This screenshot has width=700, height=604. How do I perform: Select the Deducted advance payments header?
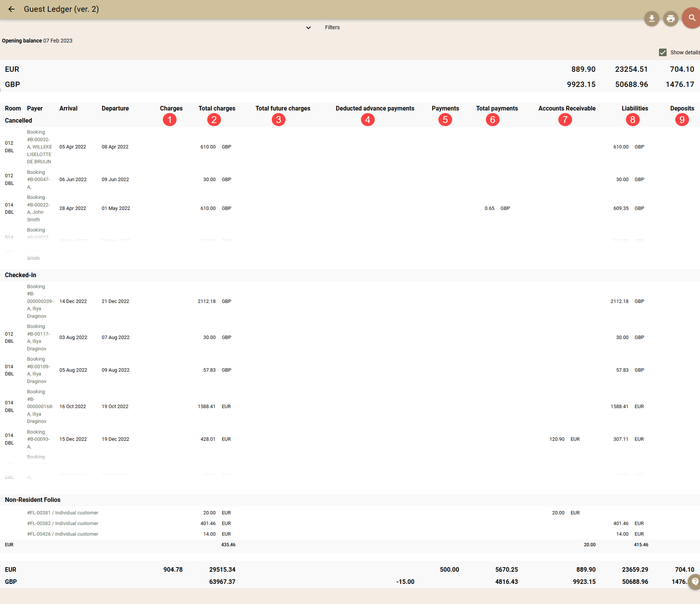click(375, 108)
